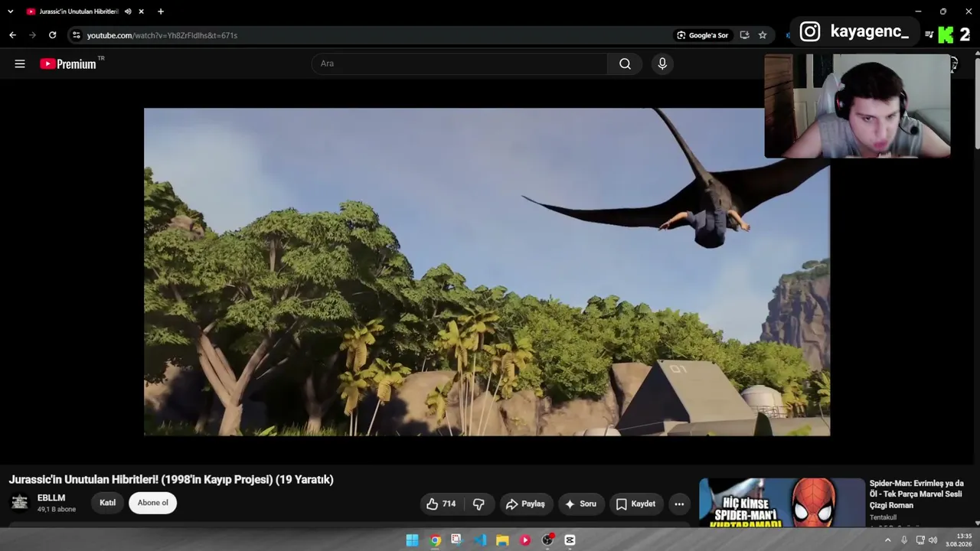Open volume settings in system tray
The image size is (980, 551).
click(933, 540)
